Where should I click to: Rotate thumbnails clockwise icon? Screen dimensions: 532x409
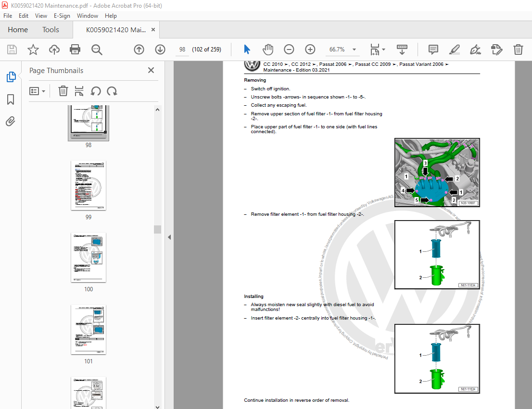tap(112, 91)
